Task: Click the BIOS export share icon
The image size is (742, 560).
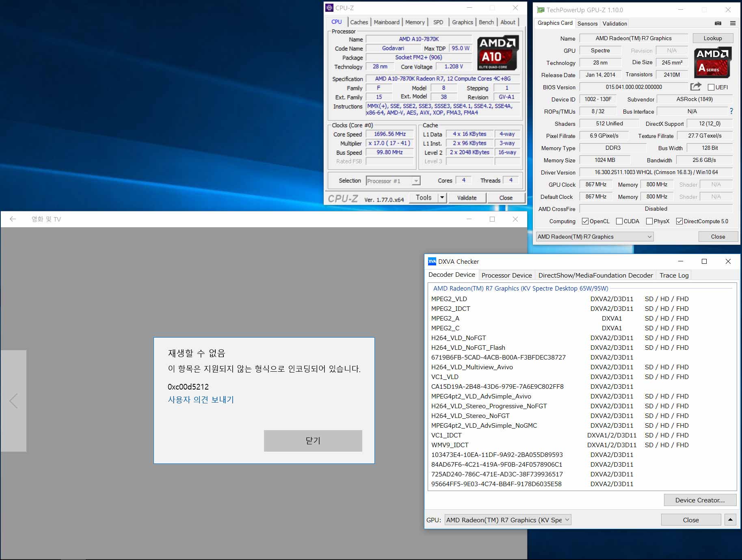Action: (x=695, y=86)
